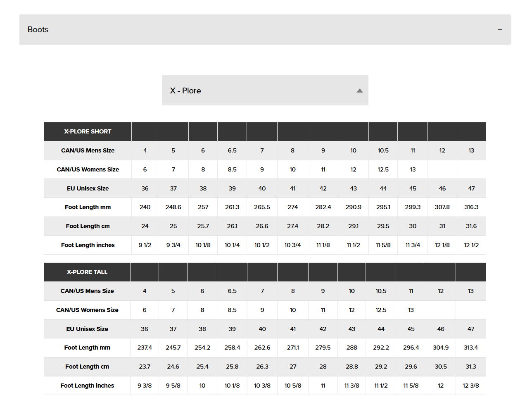Click the 265.5 mm cell
Image resolution: width=532 pixels, height=400 pixels.
click(x=262, y=207)
